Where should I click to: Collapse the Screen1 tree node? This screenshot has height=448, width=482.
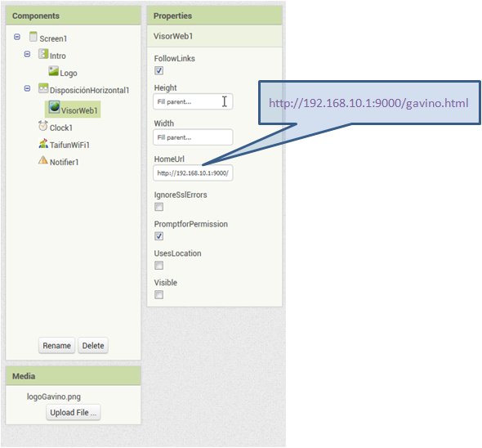click(17, 37)
